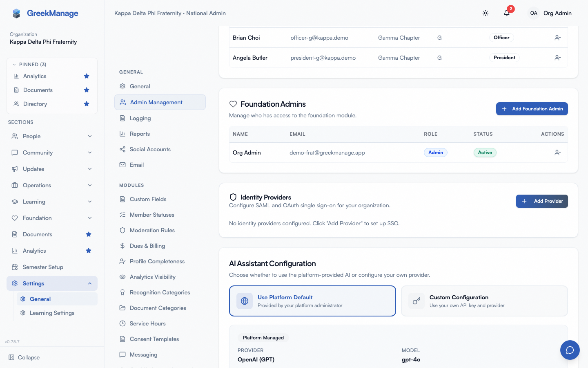This screenshot has height=368, width=588.
Task: Open Email settings page
Action: coord(160,165)
